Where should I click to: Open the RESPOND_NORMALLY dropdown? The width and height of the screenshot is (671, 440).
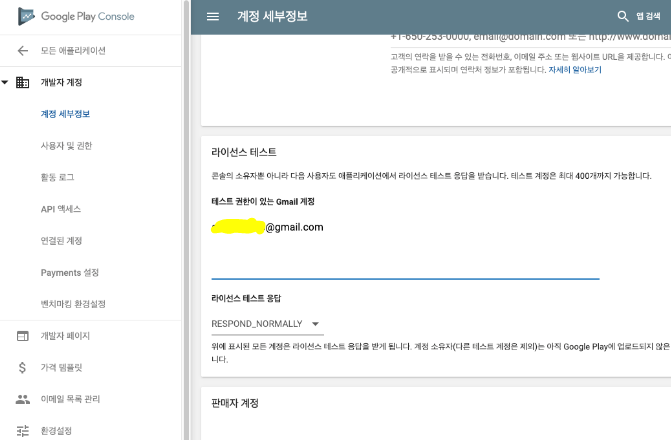(x=267, y=324)
